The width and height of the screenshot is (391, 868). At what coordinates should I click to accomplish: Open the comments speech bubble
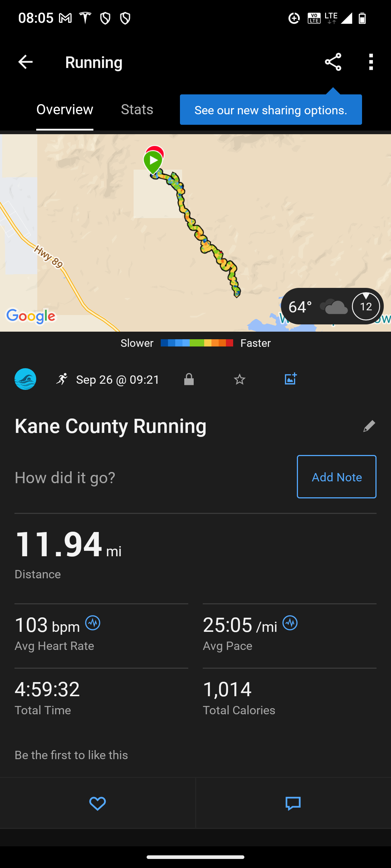pyautogui.click(x=293, y=804)
